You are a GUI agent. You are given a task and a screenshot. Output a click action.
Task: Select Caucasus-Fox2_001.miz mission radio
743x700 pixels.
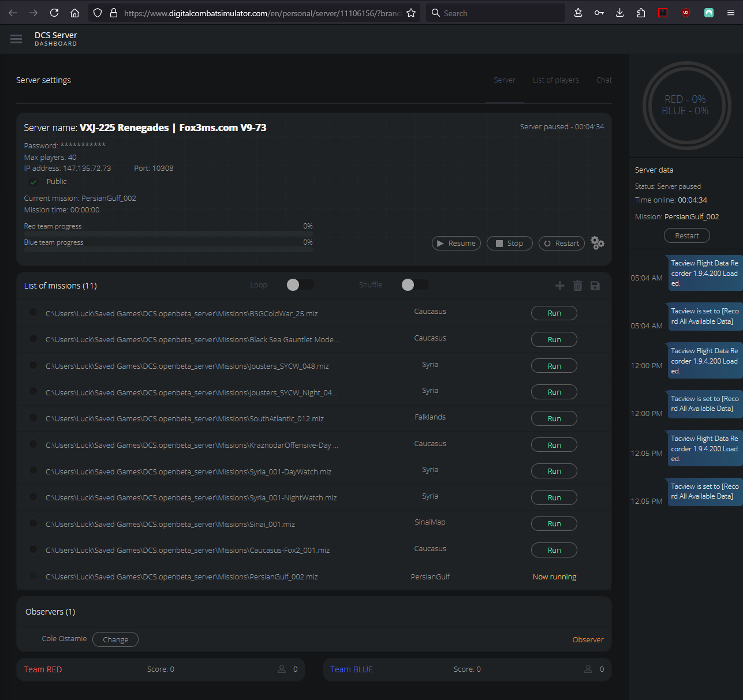coord(33,549)
